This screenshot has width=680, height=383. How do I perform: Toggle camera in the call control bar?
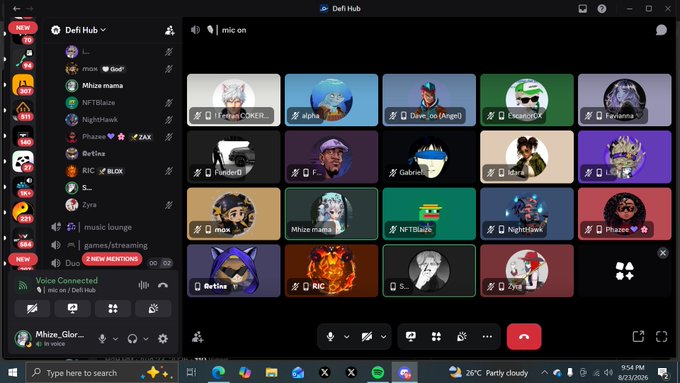367,337
